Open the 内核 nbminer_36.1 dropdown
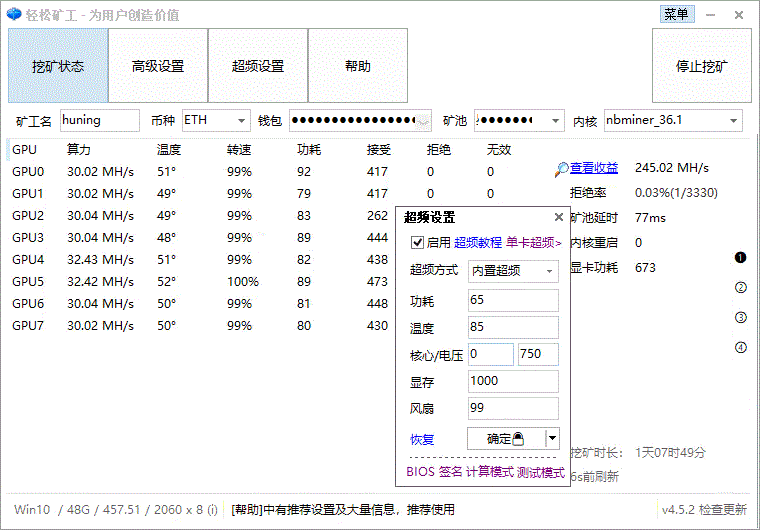This screenshot has height=530, width=760. pos(733,121)
